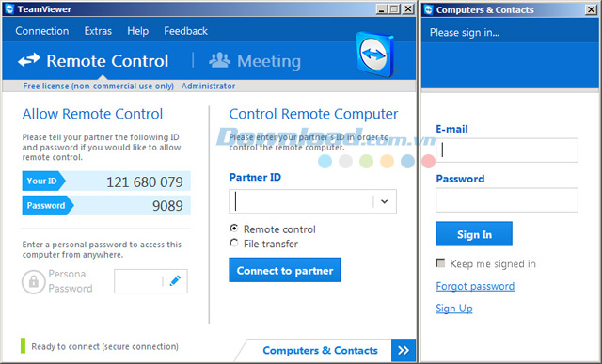Switch to the Remote Control tab
This screenshot has height=364, width=602.
pyautogui.click(x=93, y=60)
